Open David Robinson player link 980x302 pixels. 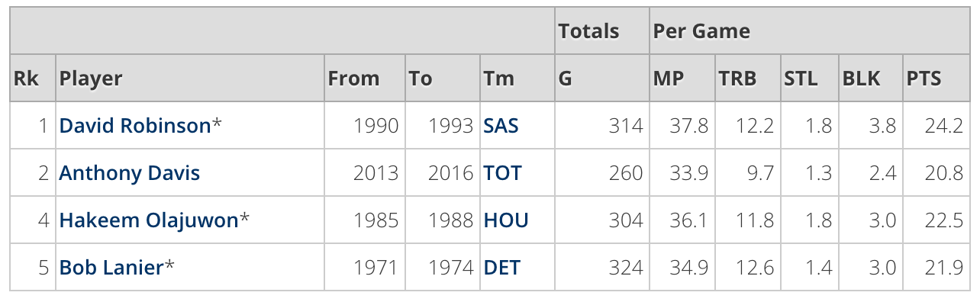135,126
